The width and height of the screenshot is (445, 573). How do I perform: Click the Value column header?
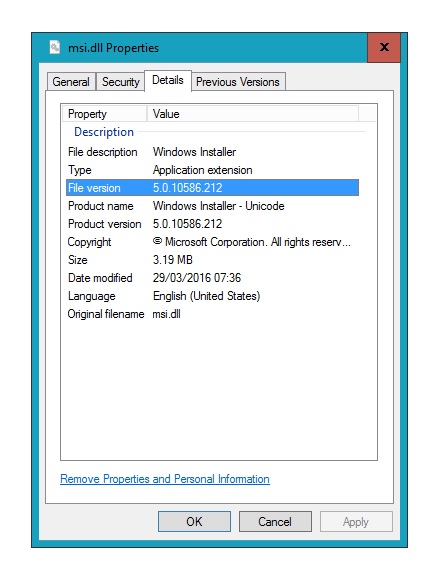pyautogui.click(x=253, y=114)
